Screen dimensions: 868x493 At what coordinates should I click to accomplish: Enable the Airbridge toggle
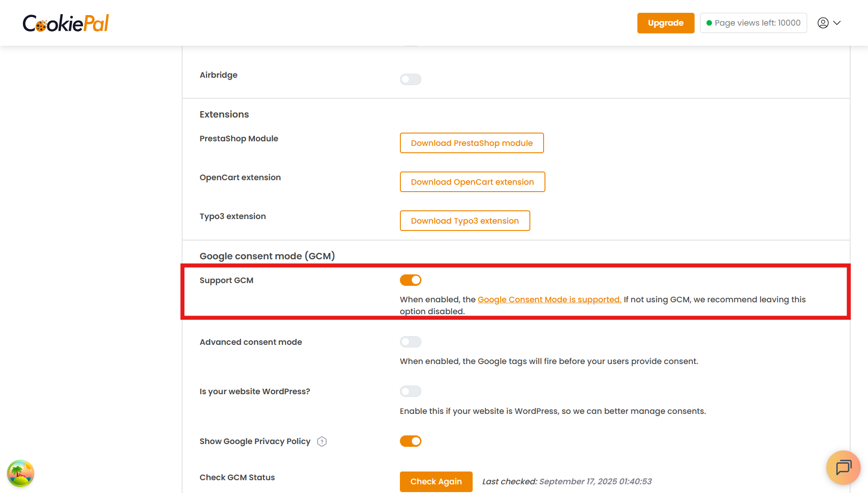tap(410, 79)
